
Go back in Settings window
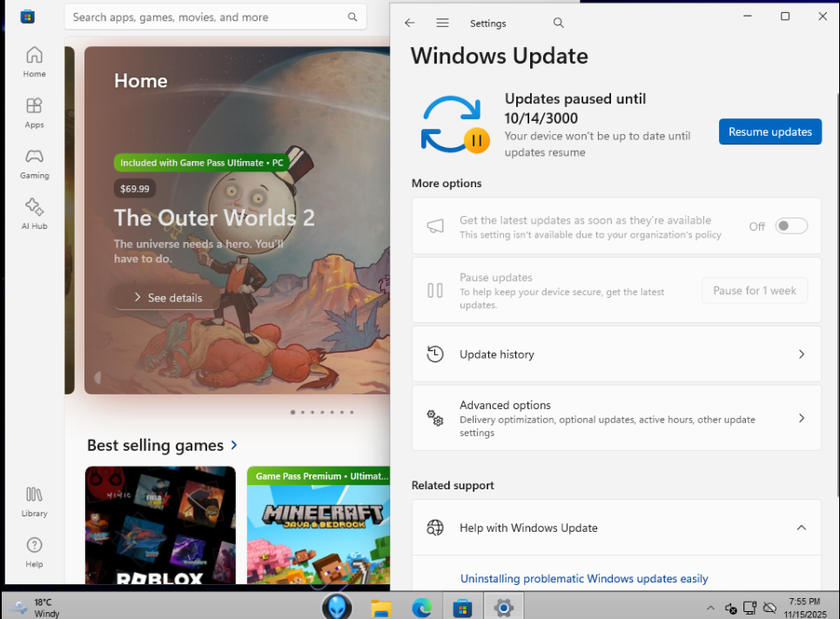click(x=410, y=23)
